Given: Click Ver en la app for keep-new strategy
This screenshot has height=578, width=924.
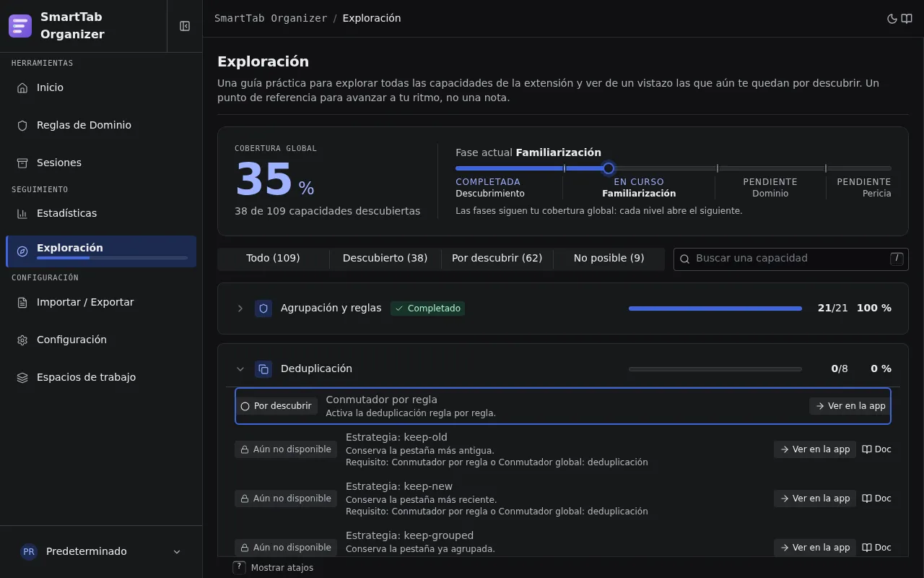Looking at the screenshot, I should pos(814,499).
